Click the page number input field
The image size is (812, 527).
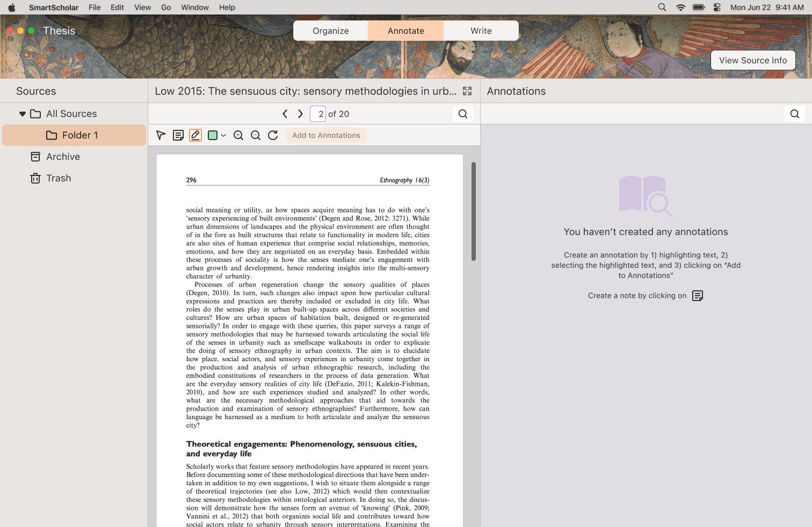[318, 114]
